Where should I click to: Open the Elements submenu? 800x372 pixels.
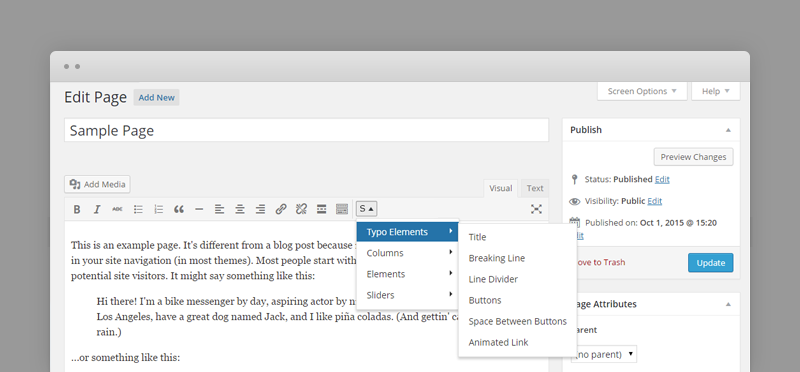407,274
